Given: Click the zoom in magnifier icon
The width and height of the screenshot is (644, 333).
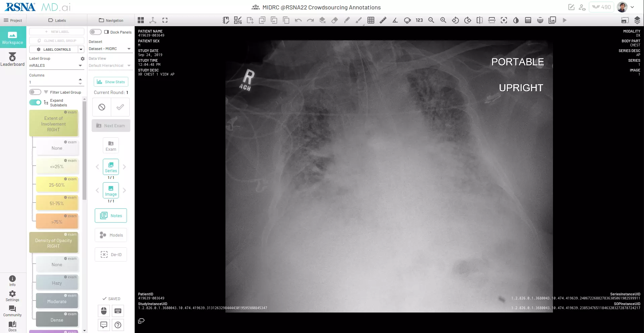Looking at the screenshot, I should [443, 20].
